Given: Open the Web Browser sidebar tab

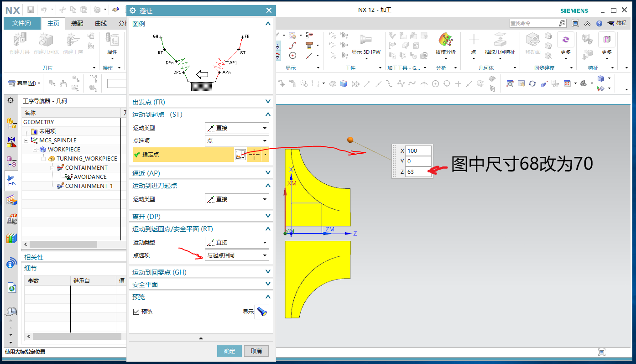Looking at the screenshot, I should pyautogui.click(x=11, y=287).
